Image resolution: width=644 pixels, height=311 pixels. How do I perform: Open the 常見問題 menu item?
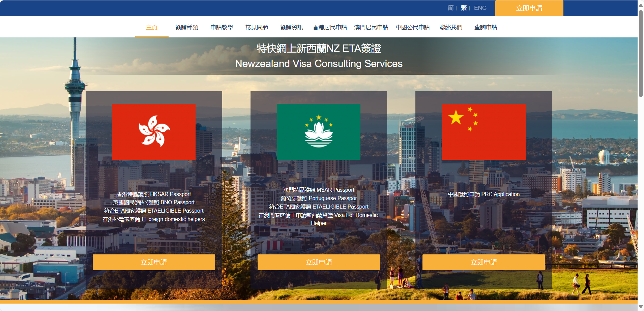[257, 27]
